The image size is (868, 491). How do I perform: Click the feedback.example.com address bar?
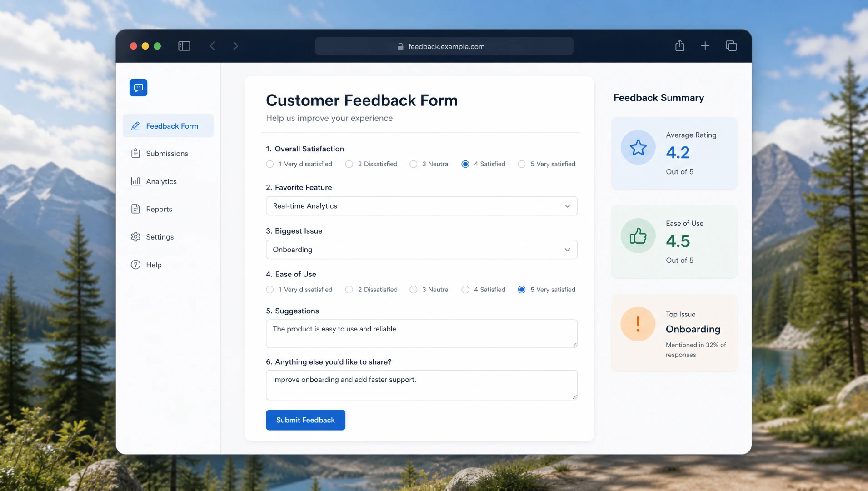pyautogui.click(x=444, y=46)
